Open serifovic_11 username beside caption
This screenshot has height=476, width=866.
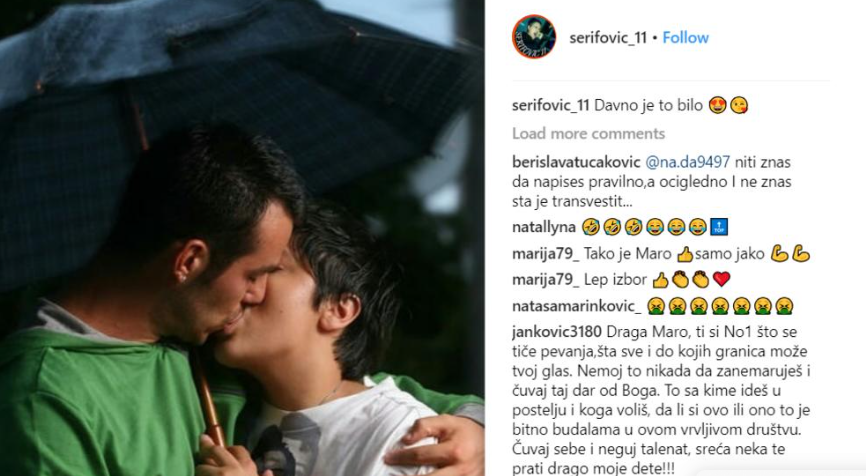click(551, 105)
